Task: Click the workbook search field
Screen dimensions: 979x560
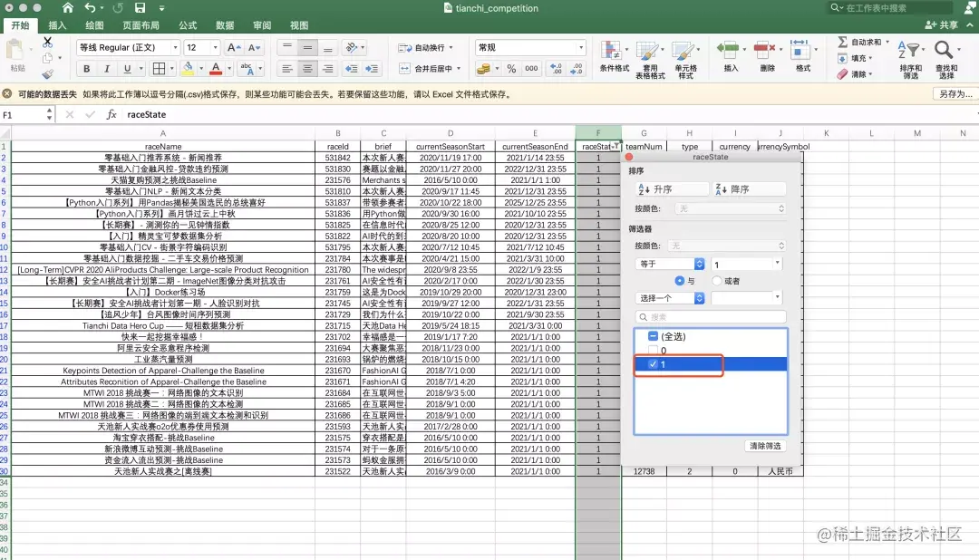Action: [x=890, y=8]
